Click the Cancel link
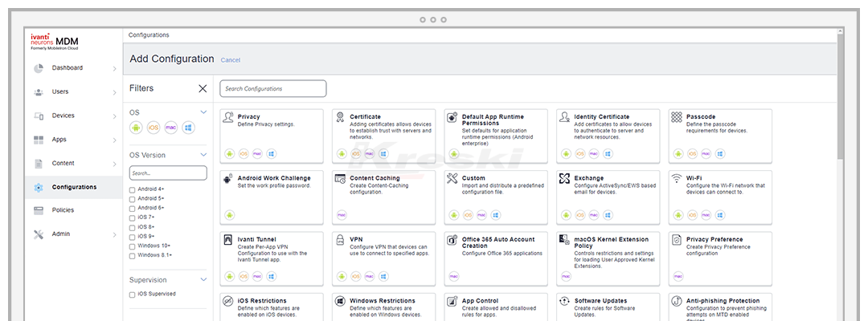Viewport: 868px width, 321px height. tap(231, 60)
